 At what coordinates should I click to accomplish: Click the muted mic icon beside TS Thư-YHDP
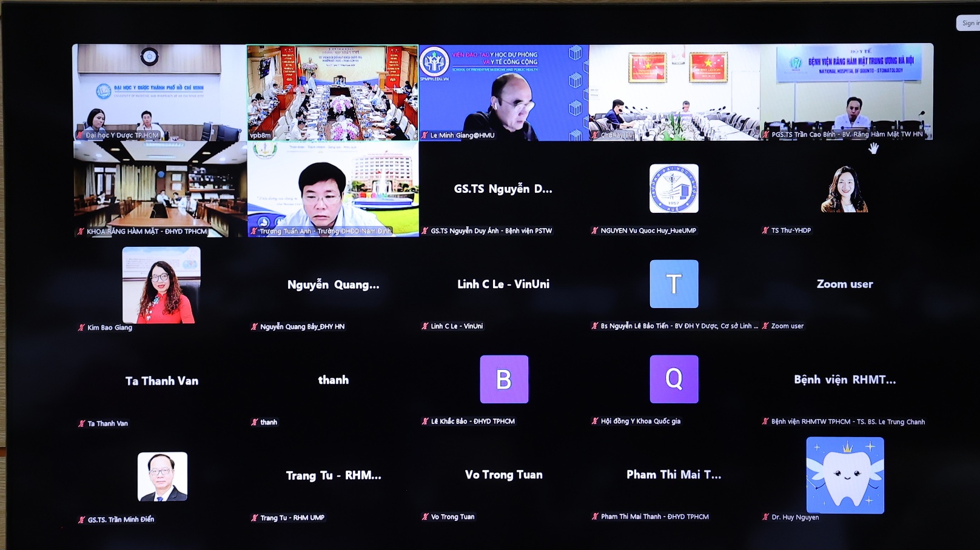[x=765, y=230]
